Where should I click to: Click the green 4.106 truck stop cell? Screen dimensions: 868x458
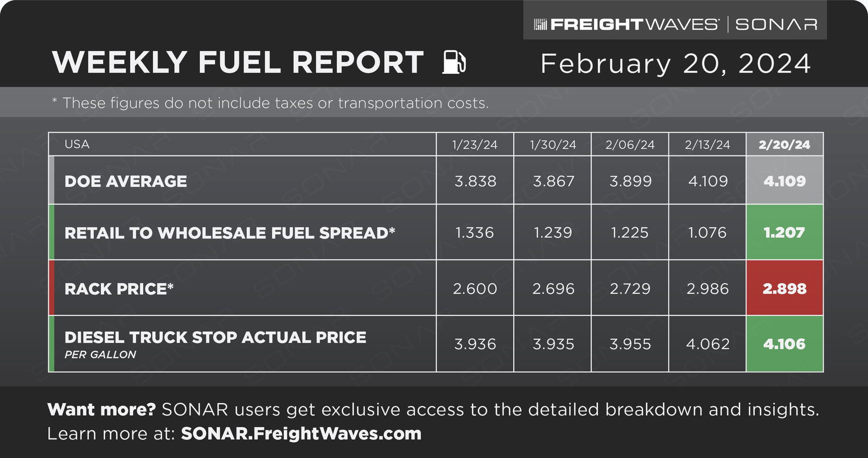[x=784, y=344]
